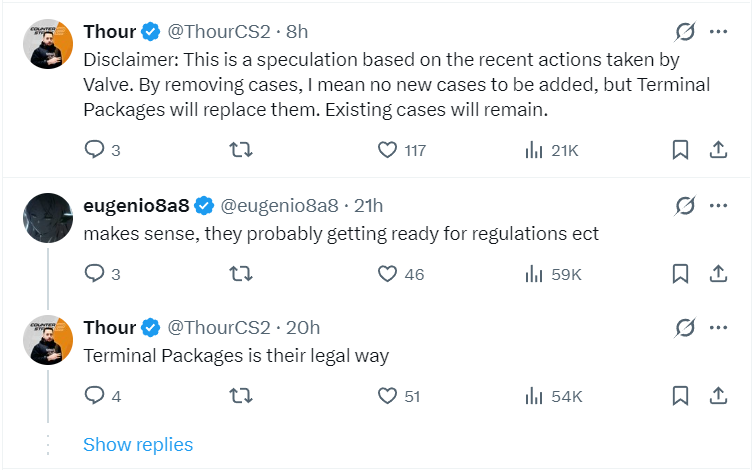The image size is (754, 470).
Task: Repost Thour's disclaimer tweet
Action: point(241,150)
